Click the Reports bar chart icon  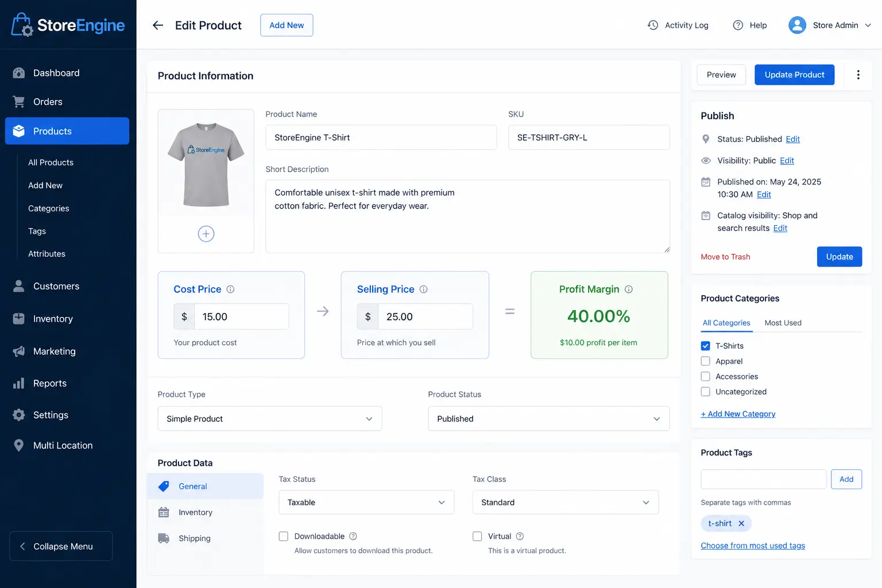pos(19,383)
